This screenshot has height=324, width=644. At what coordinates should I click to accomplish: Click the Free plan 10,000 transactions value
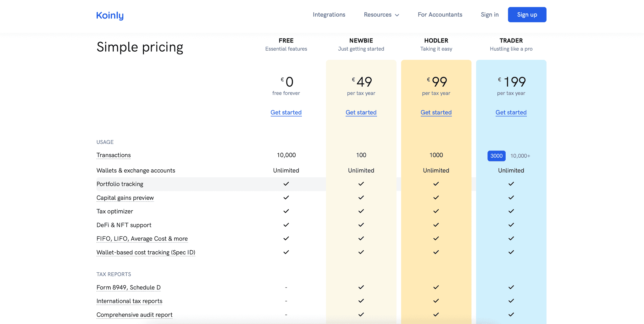click(x=286, y=155)
